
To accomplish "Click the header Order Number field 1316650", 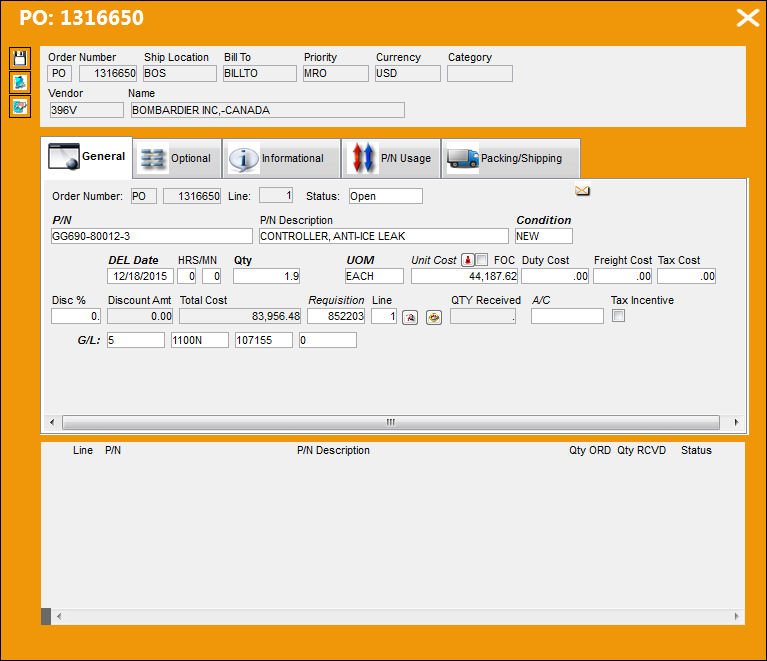I will [108, 73].
